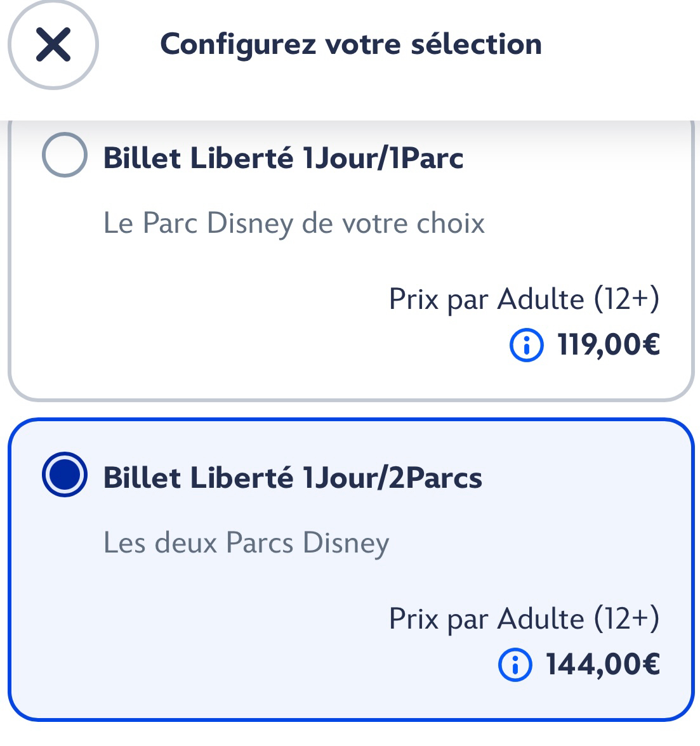Select the Billet Liberté 1Jour/1Parc radio button
This screenshot has width=700, height=746.
click(x=64, y=155)
